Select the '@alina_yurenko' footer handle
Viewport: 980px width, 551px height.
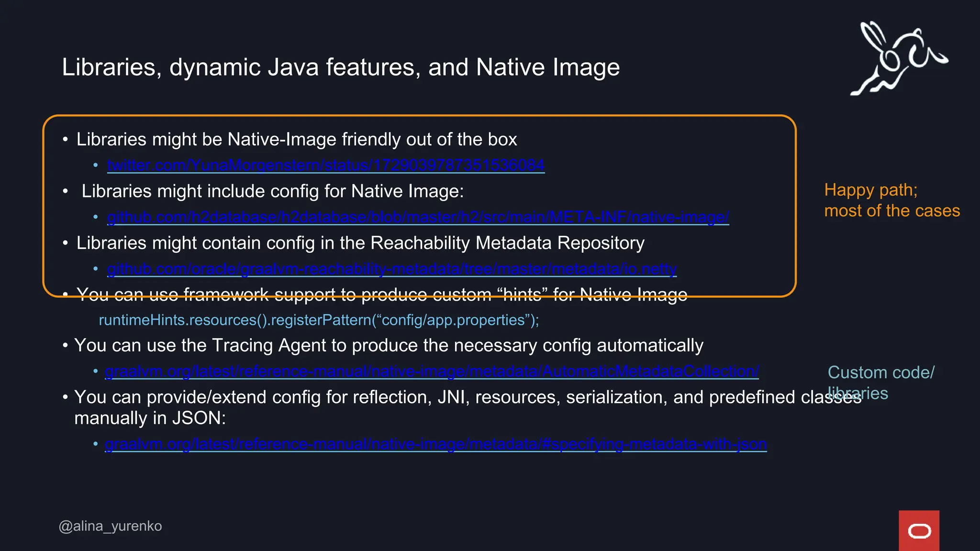pos(110,526)
